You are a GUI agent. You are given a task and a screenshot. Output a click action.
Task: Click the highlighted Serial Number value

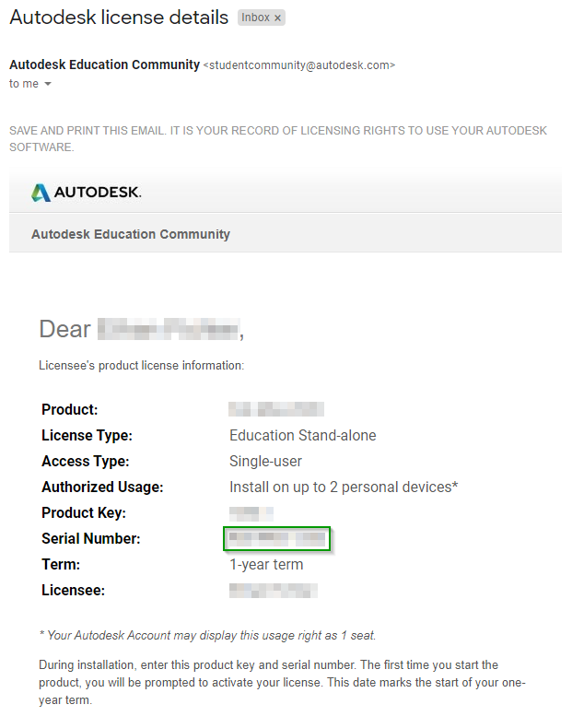277,538
